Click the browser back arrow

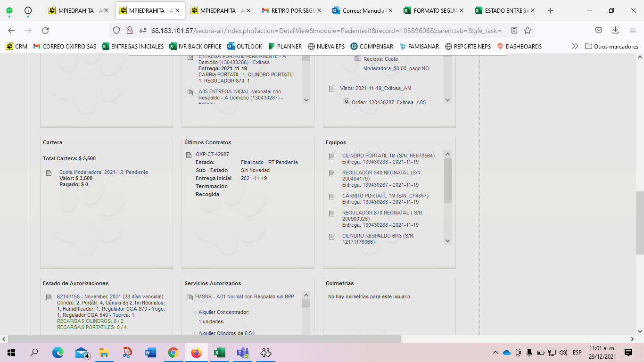(x=11, y=30)
